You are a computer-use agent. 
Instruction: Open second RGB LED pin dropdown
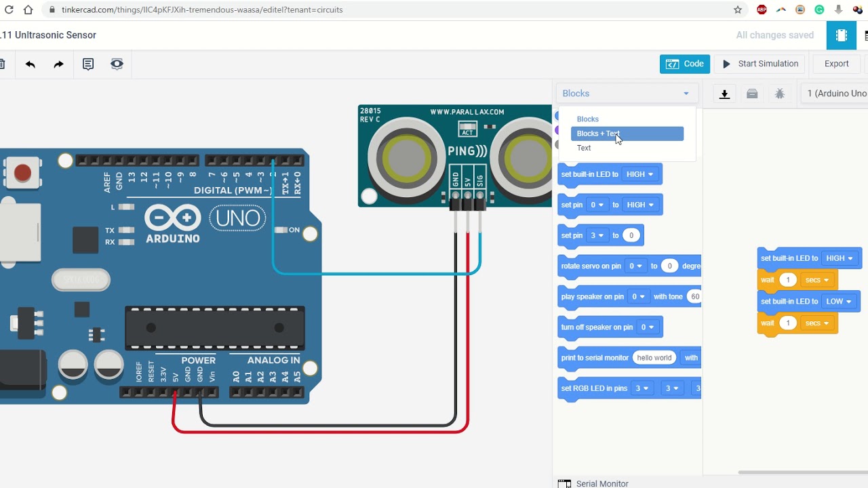coord(672,388)
